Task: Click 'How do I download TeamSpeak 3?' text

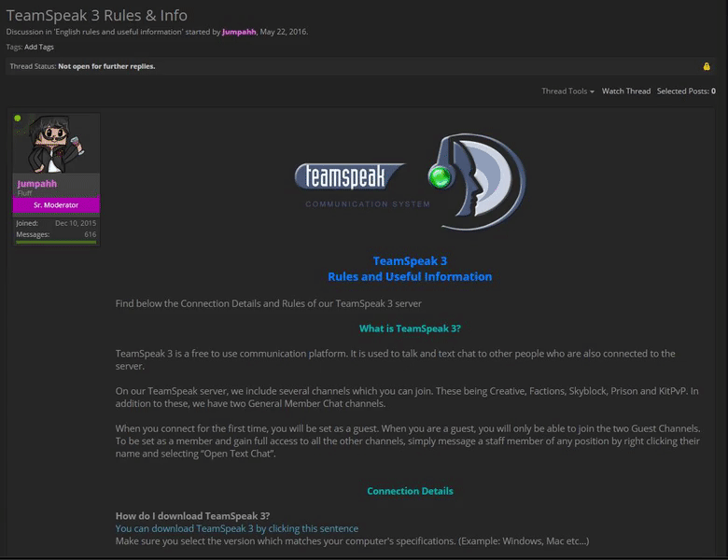Action: tap(192, 516)
